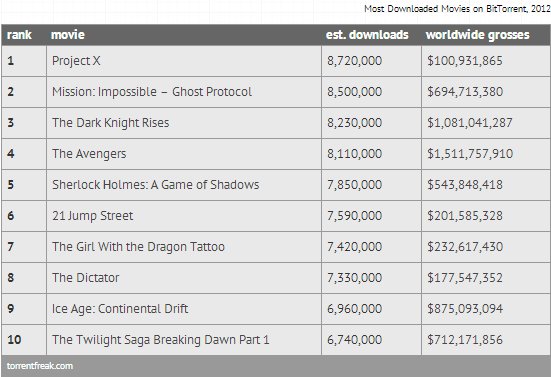
Task: Click The Dark Knight Rises title
Action: coord(111,123)
